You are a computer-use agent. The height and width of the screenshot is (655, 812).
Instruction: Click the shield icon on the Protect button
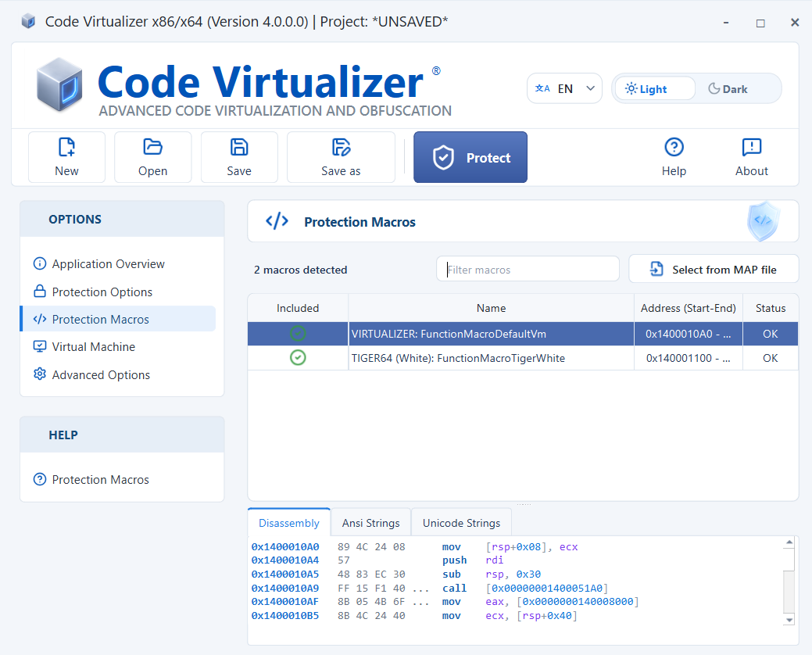point(443,157)
